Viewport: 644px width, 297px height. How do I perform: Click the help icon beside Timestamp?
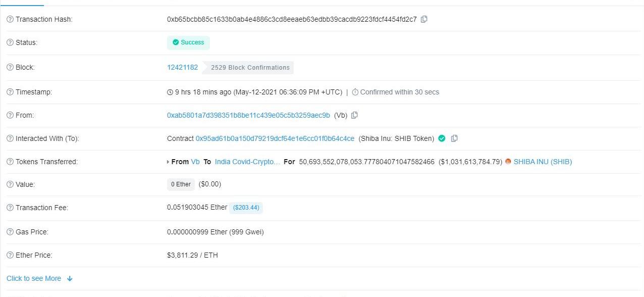tap(10, 92)
